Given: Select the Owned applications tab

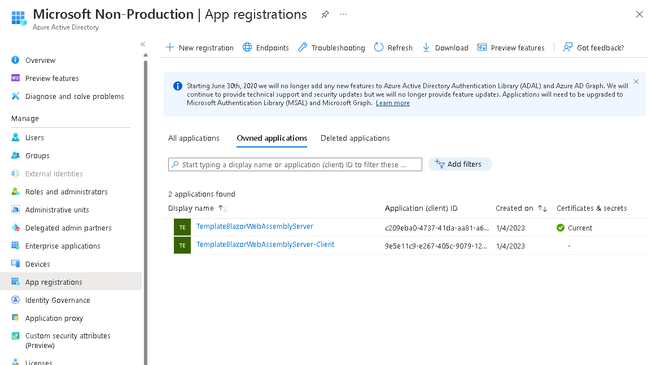Looking at the screenshot, I should tap(272, 138).
